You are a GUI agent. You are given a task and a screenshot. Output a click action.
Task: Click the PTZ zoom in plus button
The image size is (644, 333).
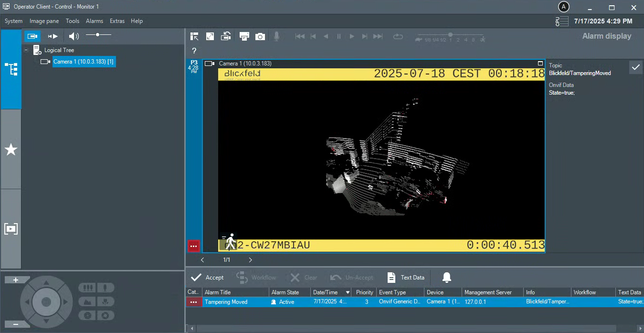(x=16, y=280)
